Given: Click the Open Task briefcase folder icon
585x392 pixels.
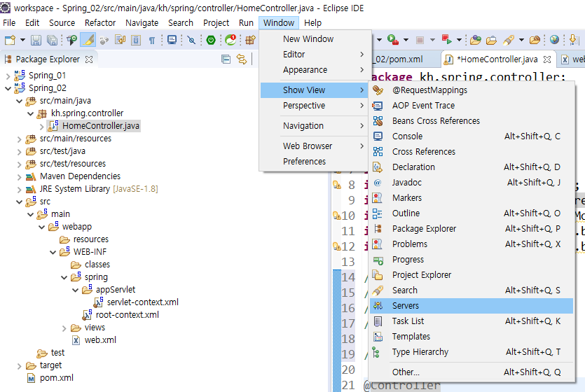Looking at the screenshot, I should point(491,39).
